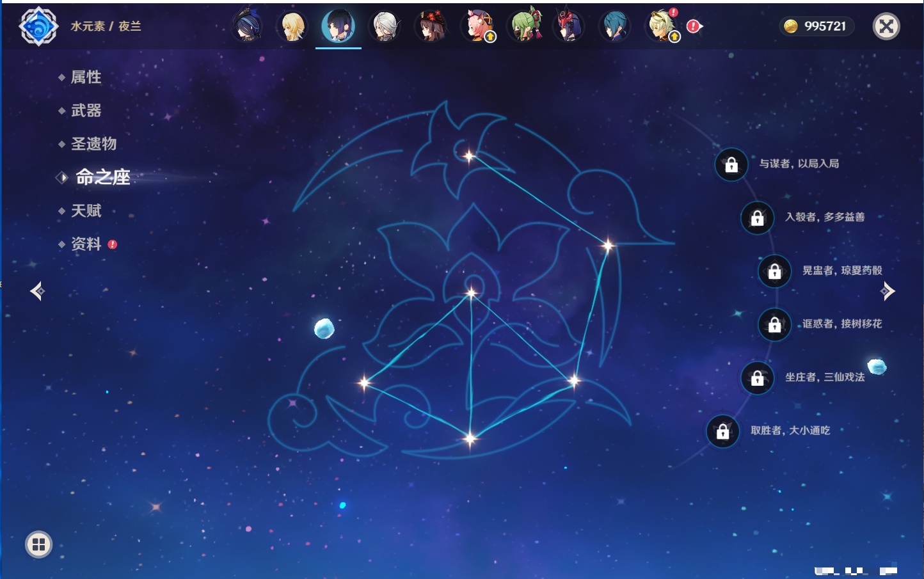Open 资料 profile menu with red alert
This screenshot has width=924, height=579.
pos(86,244)
